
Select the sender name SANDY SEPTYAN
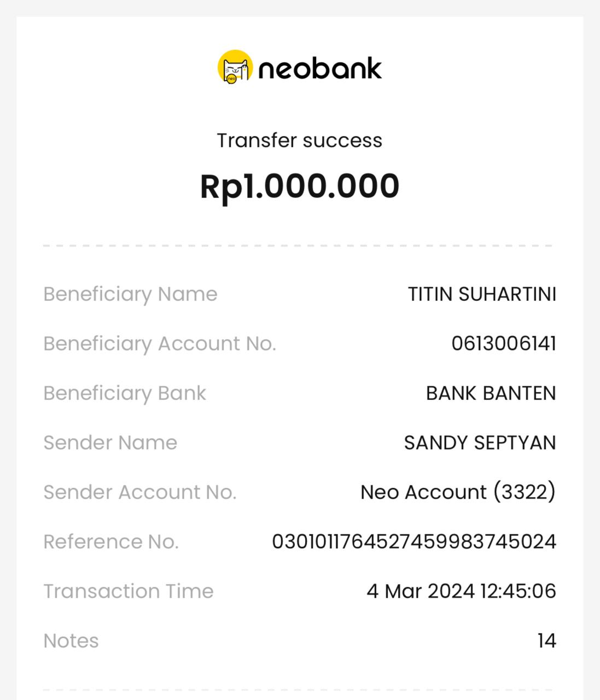(480, 443)
